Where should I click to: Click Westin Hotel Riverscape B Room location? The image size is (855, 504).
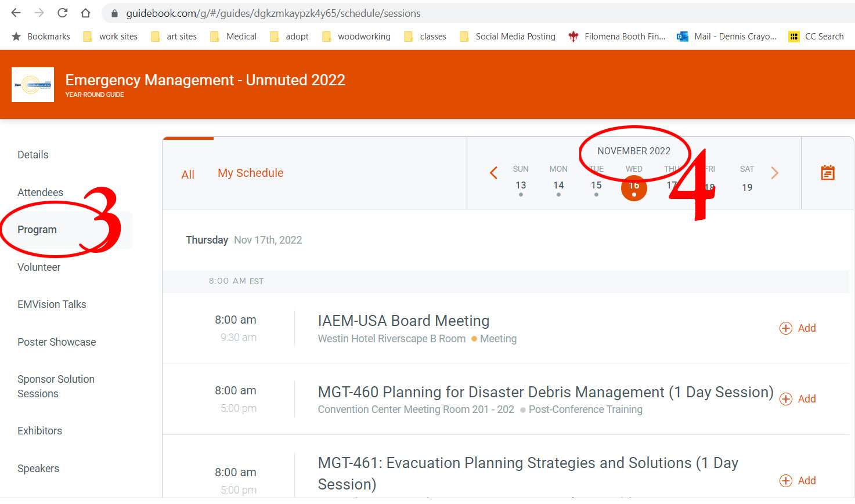coord(392,339)
